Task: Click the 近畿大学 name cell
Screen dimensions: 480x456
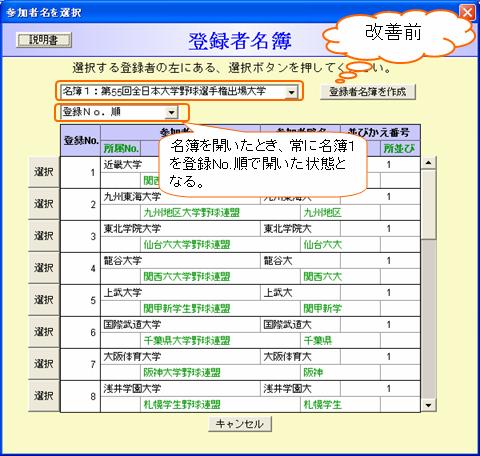Action: (130, 165)
